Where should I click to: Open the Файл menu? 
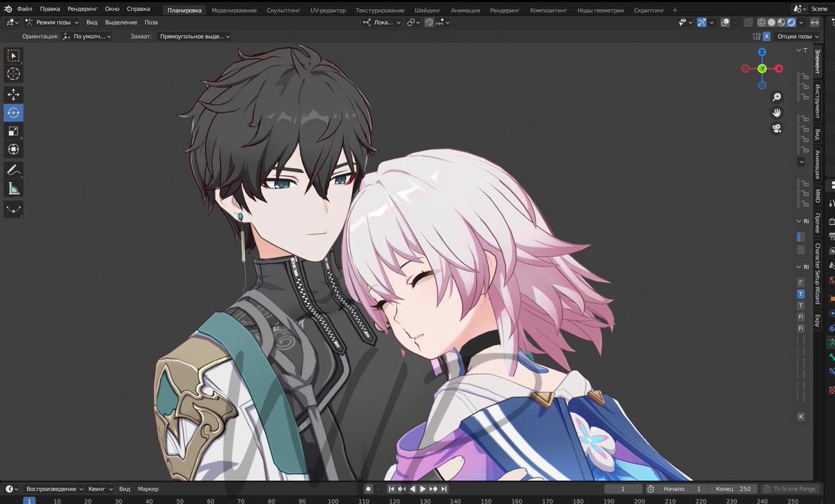click(24, 10)
